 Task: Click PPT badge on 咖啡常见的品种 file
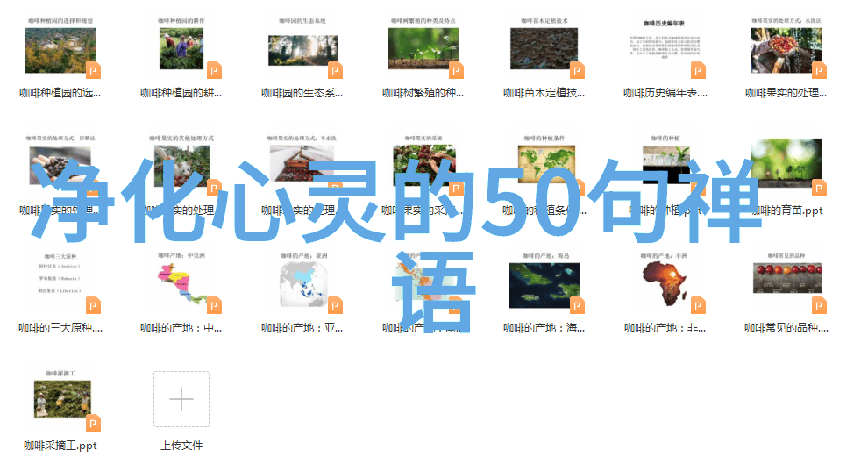(819, 305)
